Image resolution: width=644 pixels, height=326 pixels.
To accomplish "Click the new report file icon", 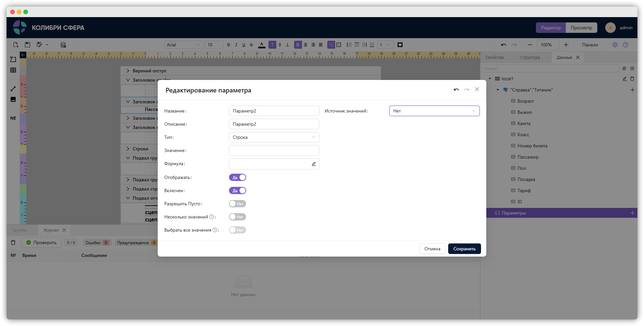I will click(16, 45).
